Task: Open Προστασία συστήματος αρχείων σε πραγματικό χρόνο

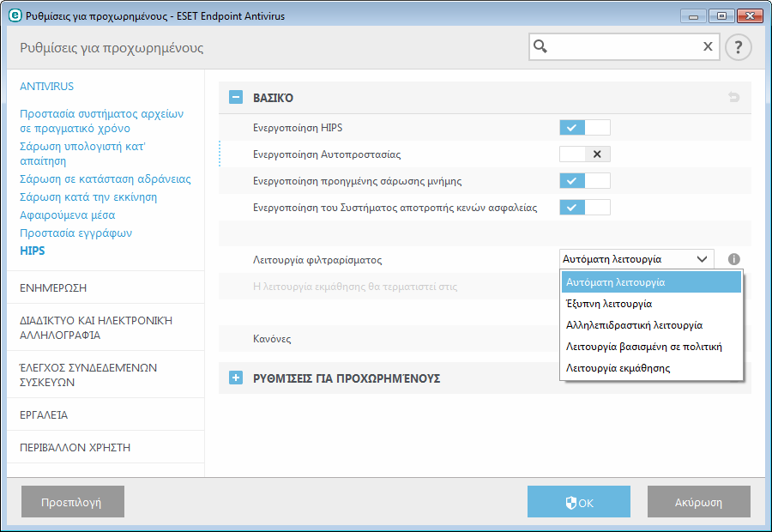Action: click(101, 121)
